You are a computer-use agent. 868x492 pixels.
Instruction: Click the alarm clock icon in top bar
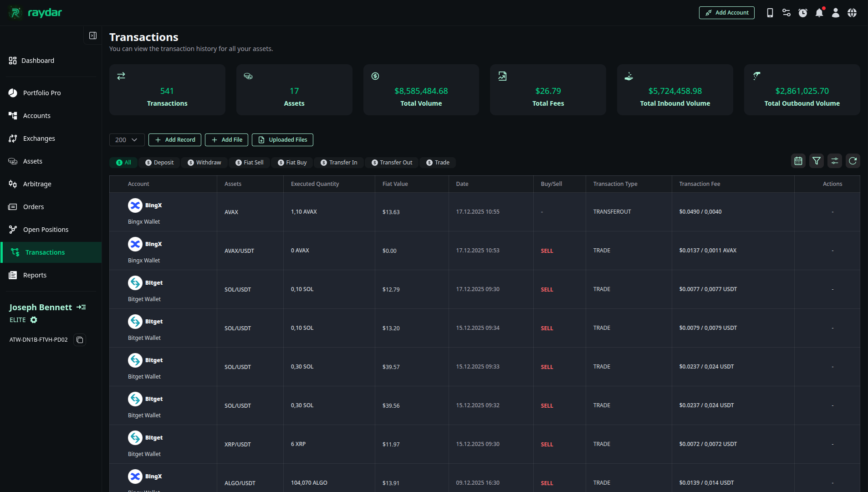(x=803, y=12)
